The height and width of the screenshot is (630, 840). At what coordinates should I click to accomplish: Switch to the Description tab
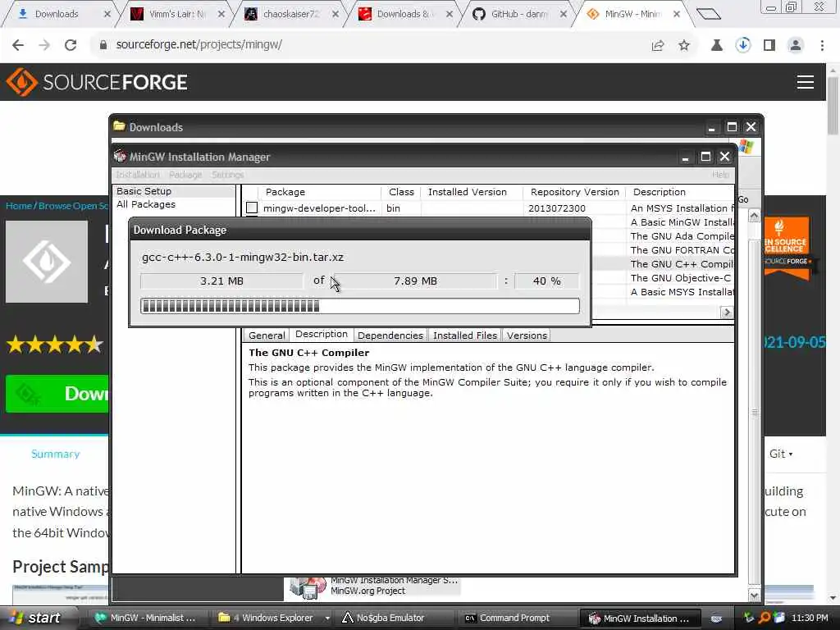(x=322, y=335)
